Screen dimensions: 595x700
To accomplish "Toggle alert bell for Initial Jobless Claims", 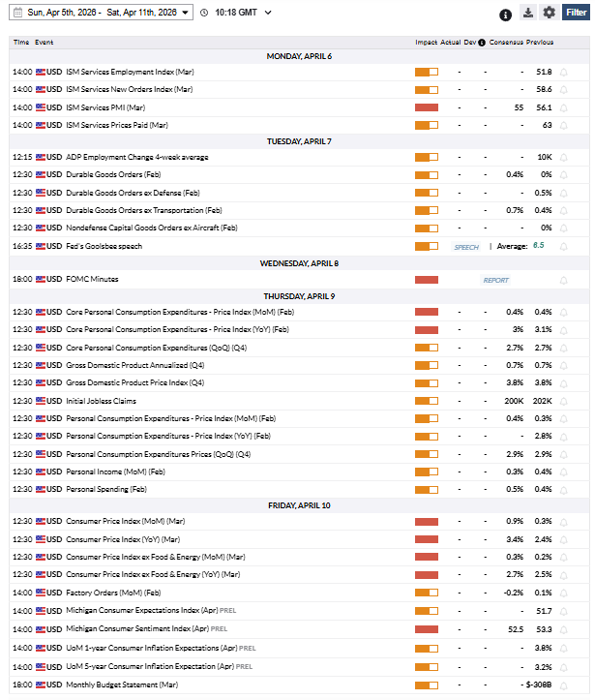I will click(x=564, y=401).
